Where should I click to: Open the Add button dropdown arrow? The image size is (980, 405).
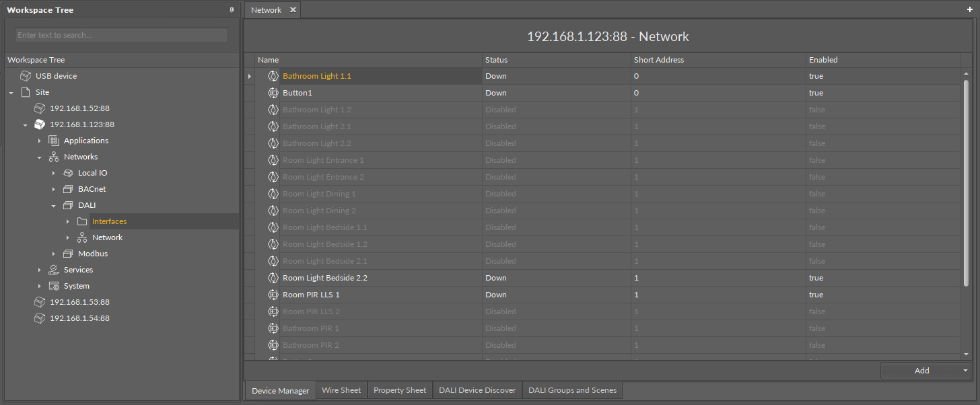pos(966,371)
